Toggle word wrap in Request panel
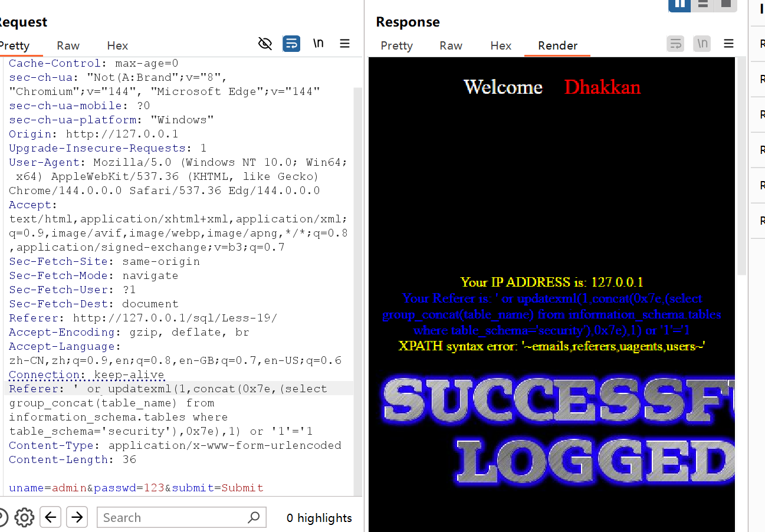Image resolution: width=765 pixels, height=532 pixels. click(x=291, y=44)
